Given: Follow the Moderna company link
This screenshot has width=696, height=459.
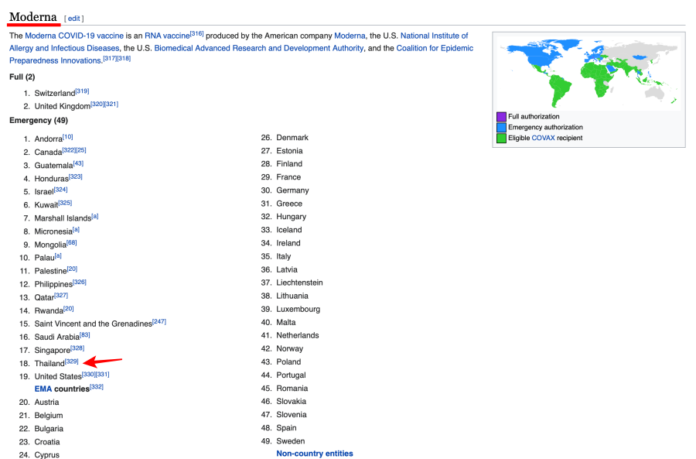Looking at the screenshot, I should click(350, 36).
